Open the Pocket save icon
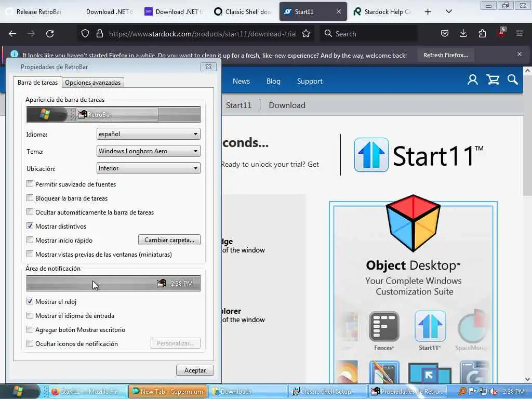The width and height of the screenshot is (532, 399). pyautogui.click(x=445, y=33)
